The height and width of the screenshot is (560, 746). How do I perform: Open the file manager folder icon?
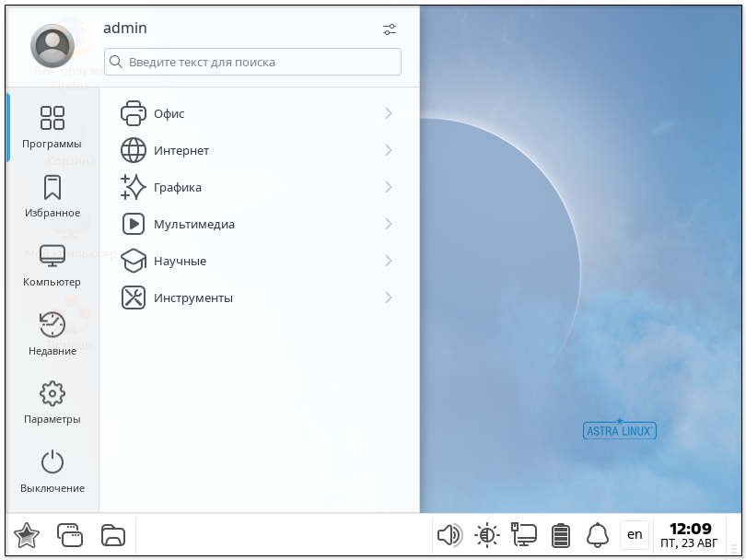(x=113, y=535)
